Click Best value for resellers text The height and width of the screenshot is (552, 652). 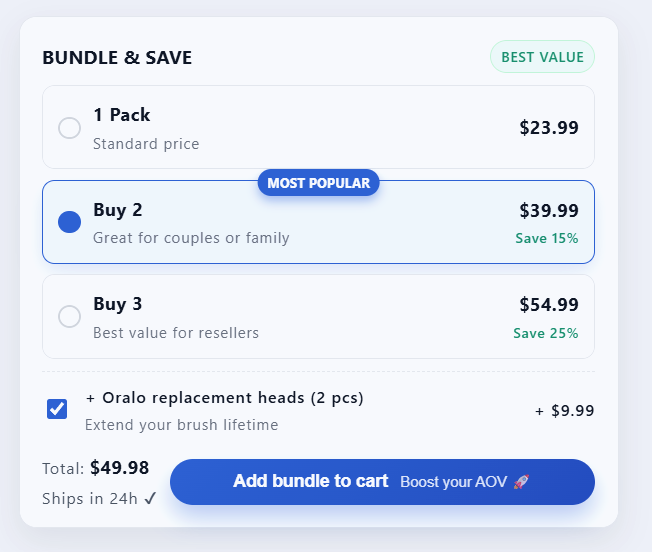tap(176, 332)
